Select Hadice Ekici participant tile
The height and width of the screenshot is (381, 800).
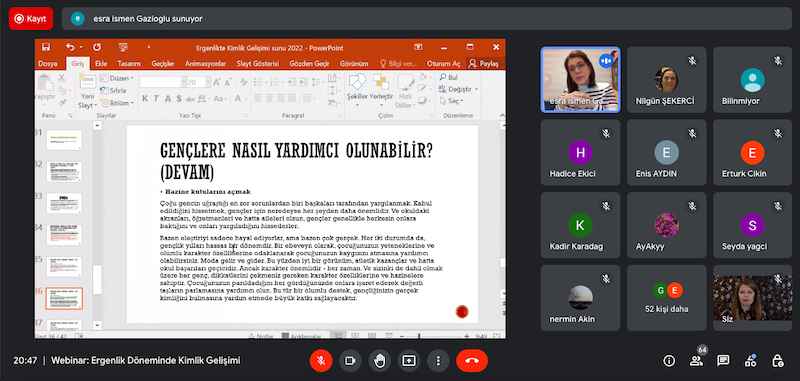pos(581,153)
